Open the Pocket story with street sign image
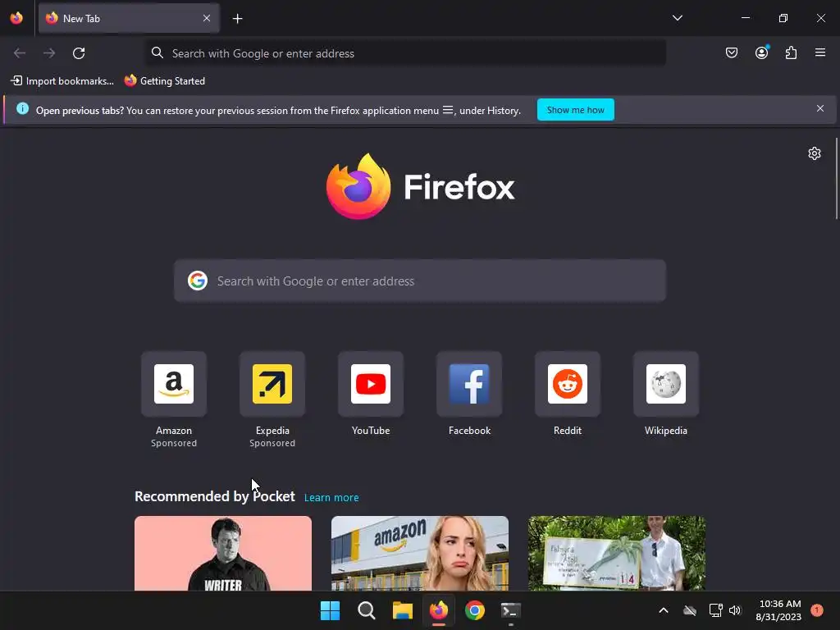This screenshot has height=630, width=840. [x=617, y=554]
